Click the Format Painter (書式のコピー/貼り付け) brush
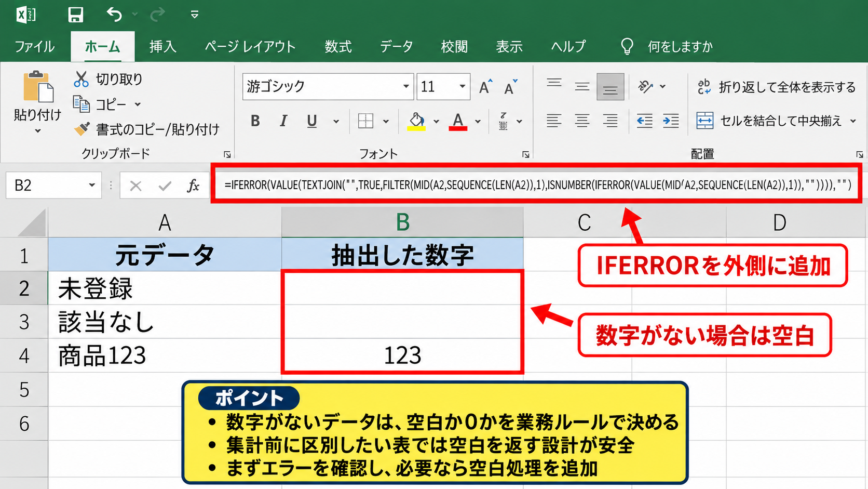868x489 pixels. [82, 128]
